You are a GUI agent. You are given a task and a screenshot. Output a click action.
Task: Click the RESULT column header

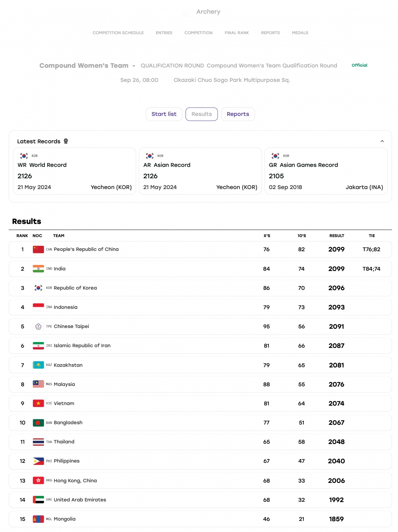coord(337,236)
